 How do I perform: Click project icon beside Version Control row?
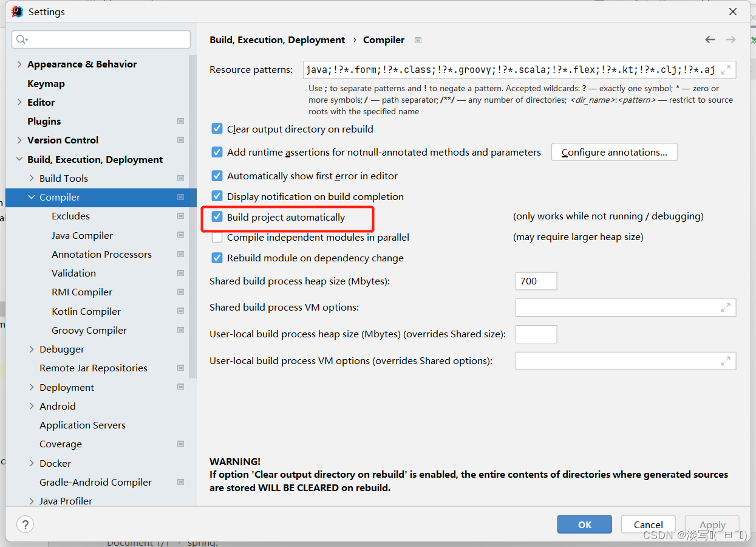180,140
